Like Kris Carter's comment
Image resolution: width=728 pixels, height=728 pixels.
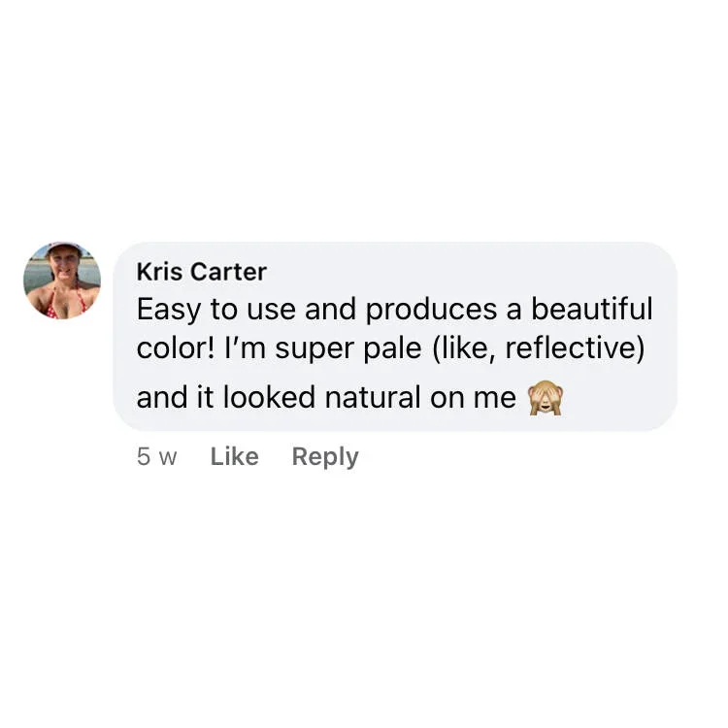[234, 456]
